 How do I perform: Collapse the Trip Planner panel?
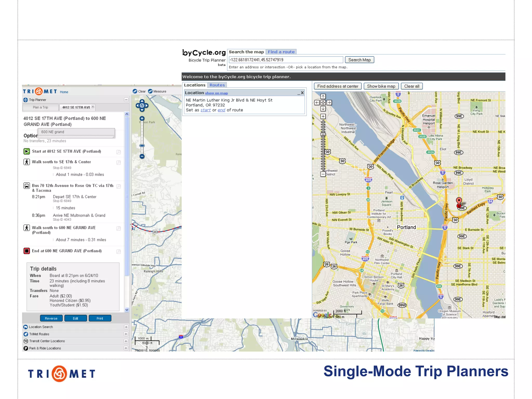pyautogui.click(x=126, y=100)
